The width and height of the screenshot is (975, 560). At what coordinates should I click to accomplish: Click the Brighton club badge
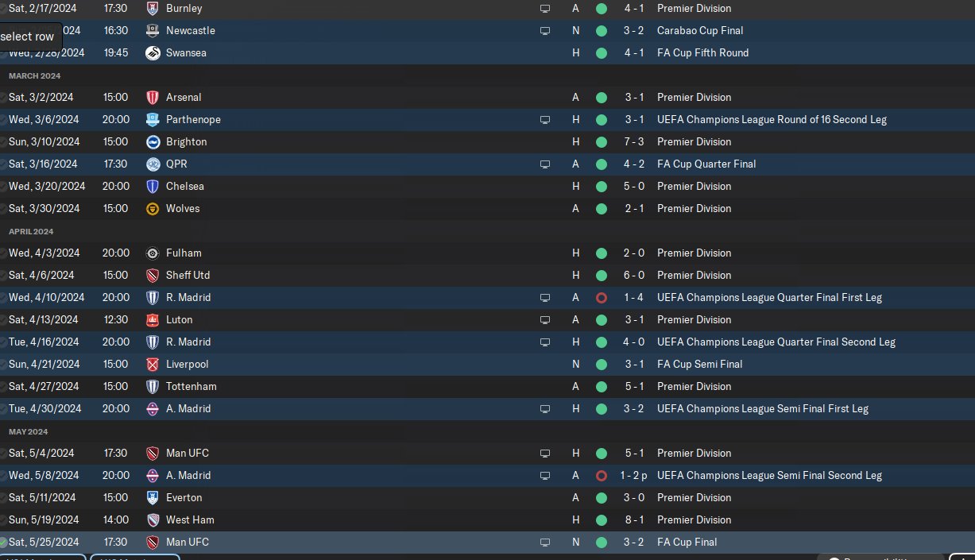pyautogui.click(x=153, y=142)
